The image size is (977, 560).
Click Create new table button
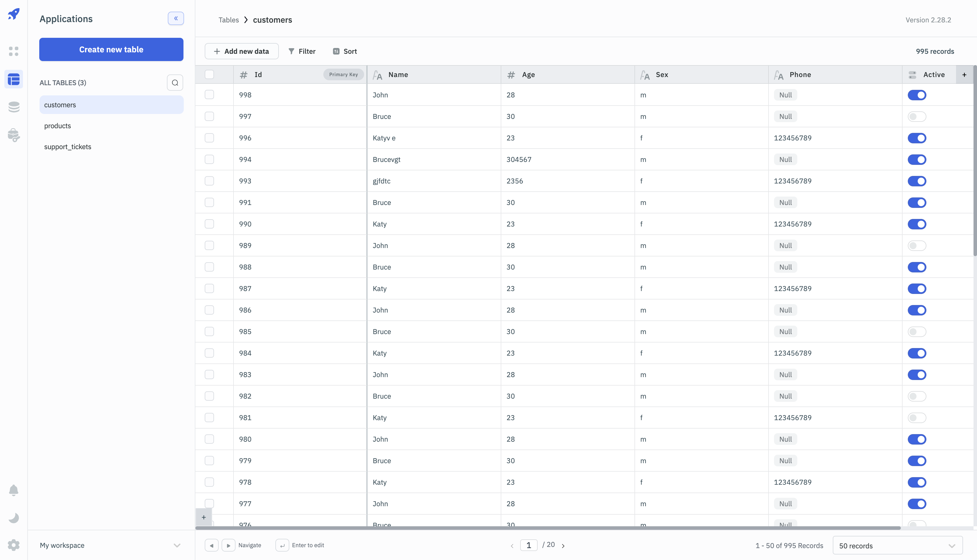click(111, 49)
